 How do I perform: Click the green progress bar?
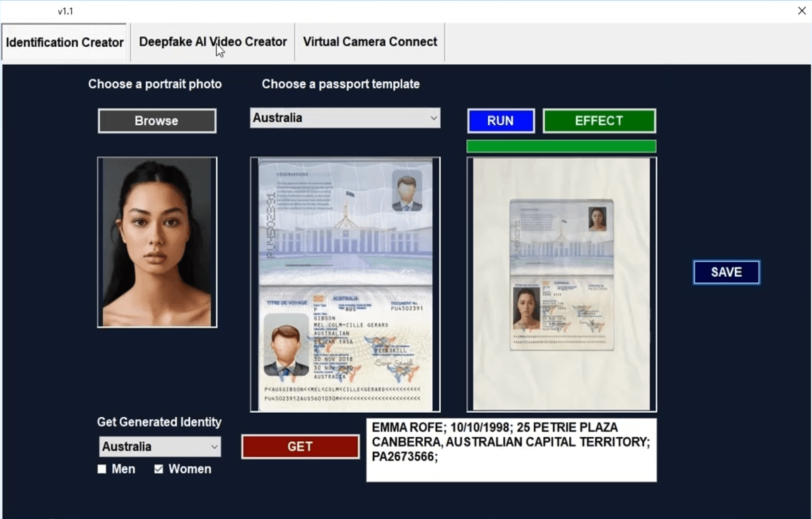pos(560,145)
